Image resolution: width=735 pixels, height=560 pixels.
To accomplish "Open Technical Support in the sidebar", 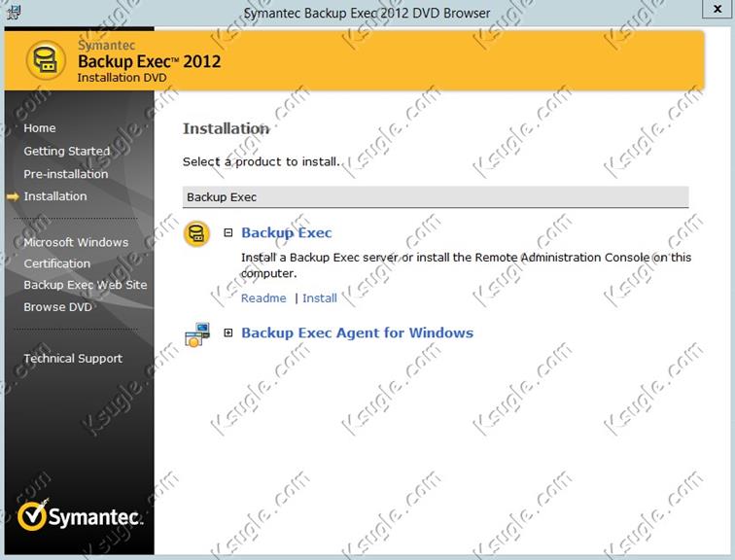I will point(73,359).
